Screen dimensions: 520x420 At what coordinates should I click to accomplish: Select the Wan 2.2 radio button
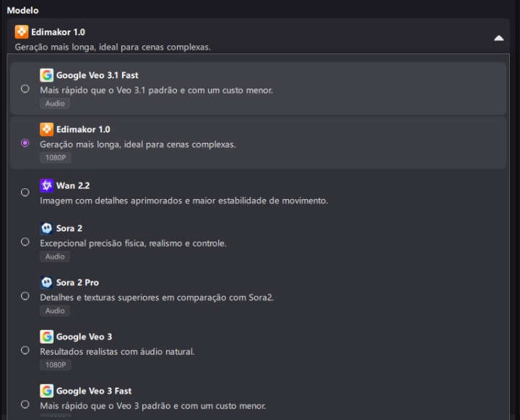coord(25,193)
